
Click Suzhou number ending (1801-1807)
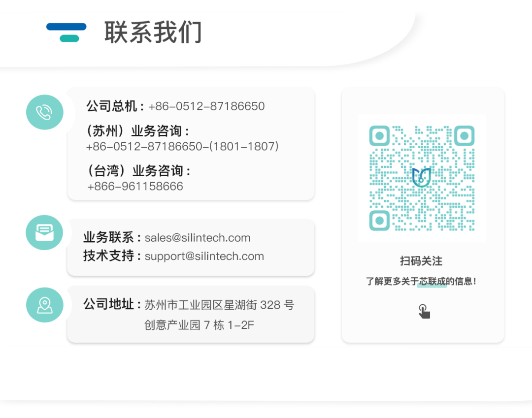[183, 146]
